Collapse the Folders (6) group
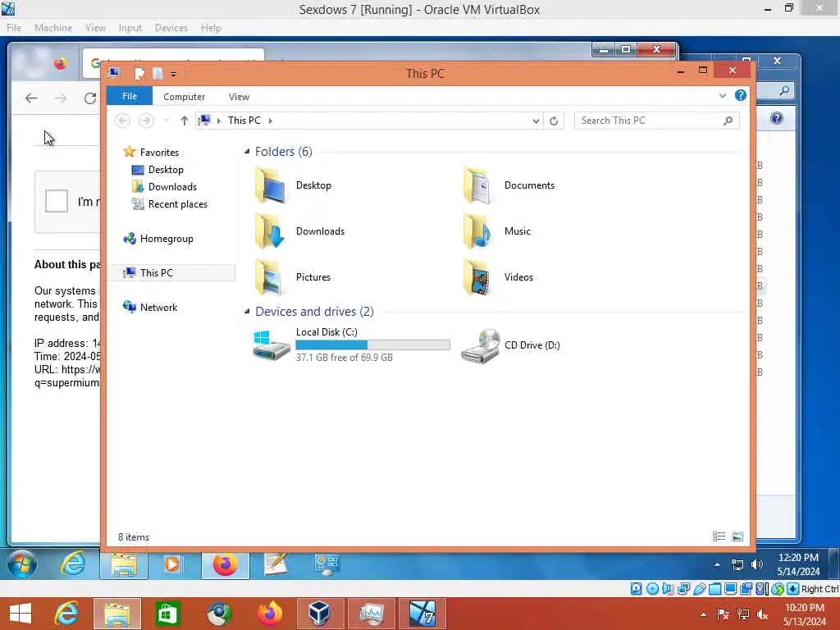 pos(247,152)
